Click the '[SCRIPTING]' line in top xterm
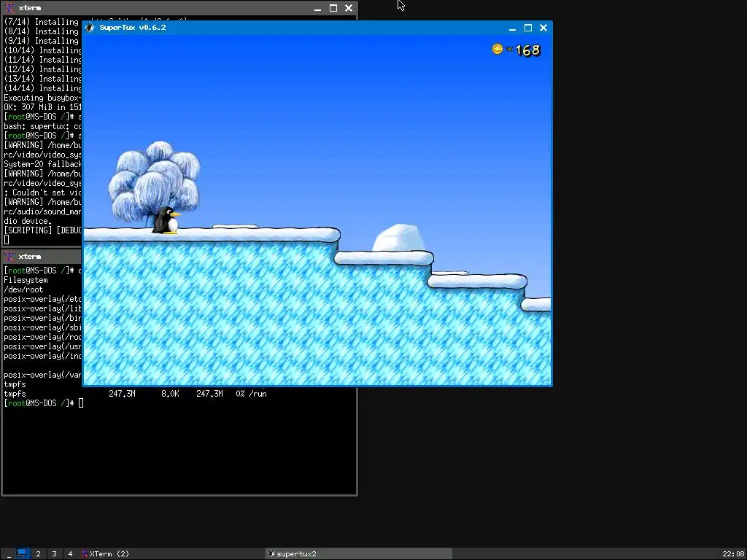Viewport: 747px width, 560px height. (43, 230)
